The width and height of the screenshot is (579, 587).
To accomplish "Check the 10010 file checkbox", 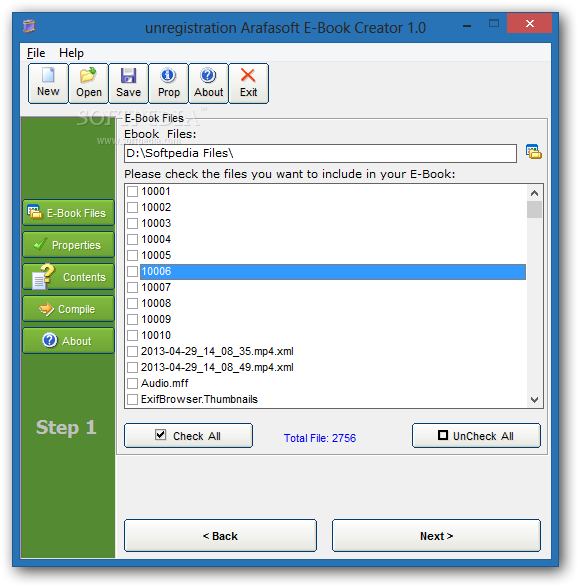I will click(132, 335).
